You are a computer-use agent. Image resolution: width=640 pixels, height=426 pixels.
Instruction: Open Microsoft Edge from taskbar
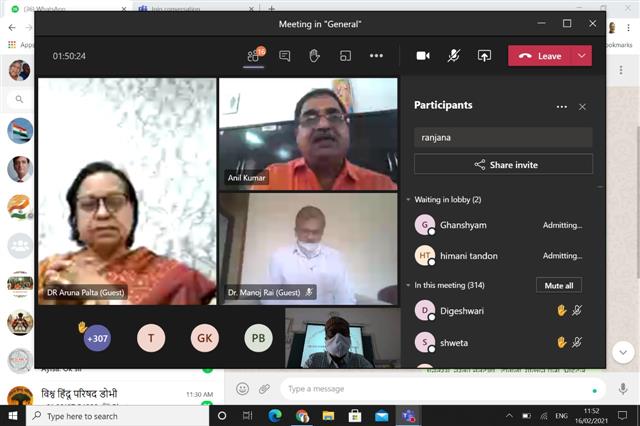click(275, 416)
